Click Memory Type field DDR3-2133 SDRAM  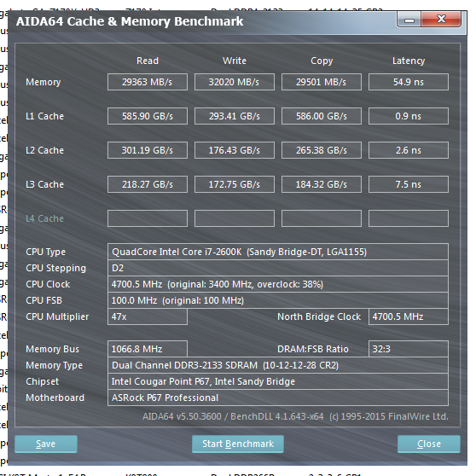278,365
